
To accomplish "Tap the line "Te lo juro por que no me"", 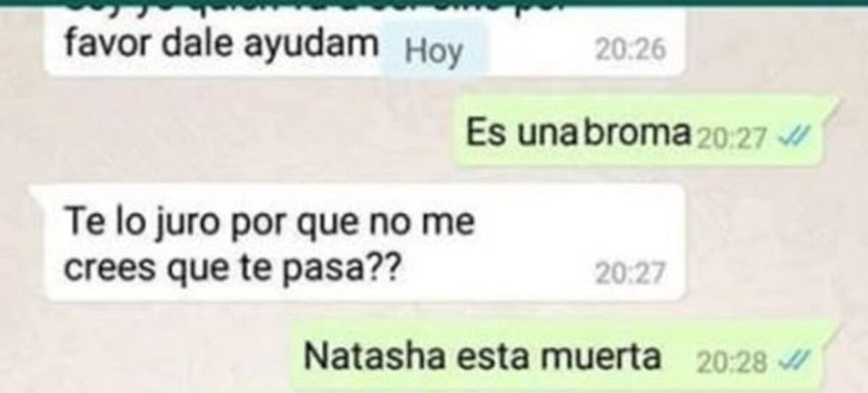I will (269, 223).
